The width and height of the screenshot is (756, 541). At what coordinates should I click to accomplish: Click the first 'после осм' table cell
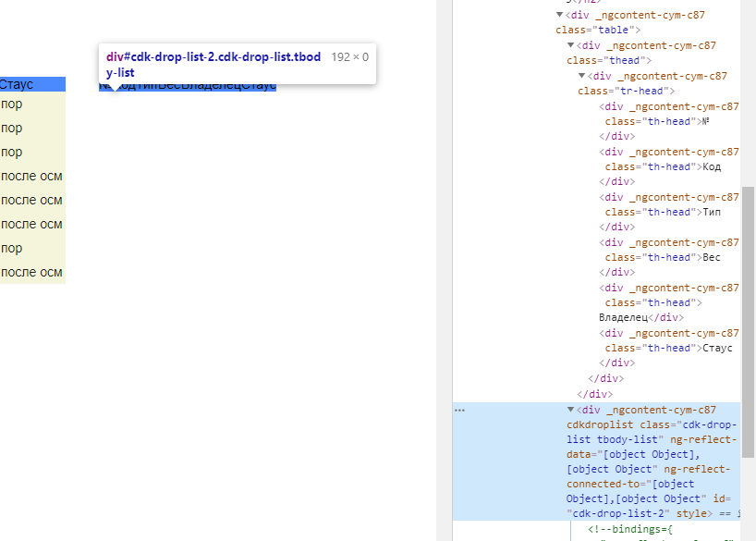coord(31,176)
